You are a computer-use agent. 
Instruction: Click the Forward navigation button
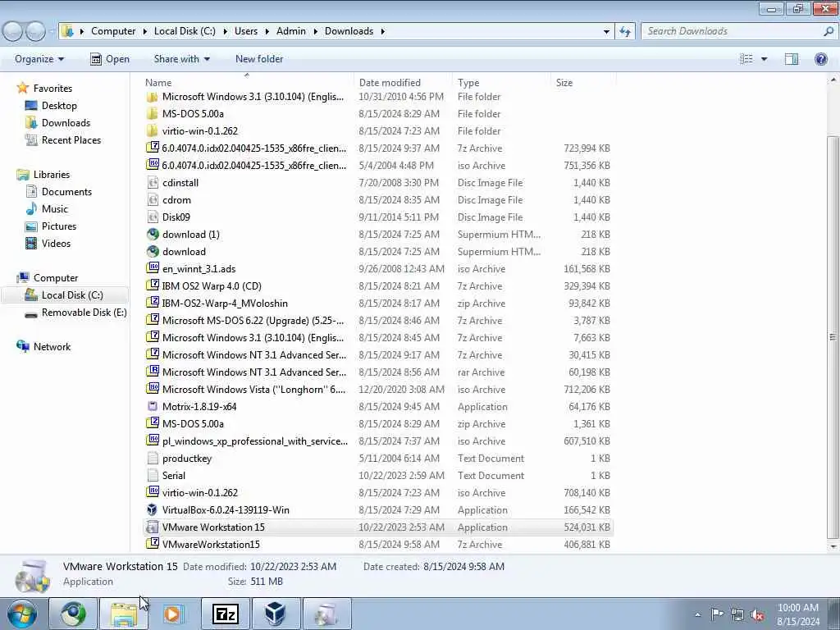(x=35, y=32)
